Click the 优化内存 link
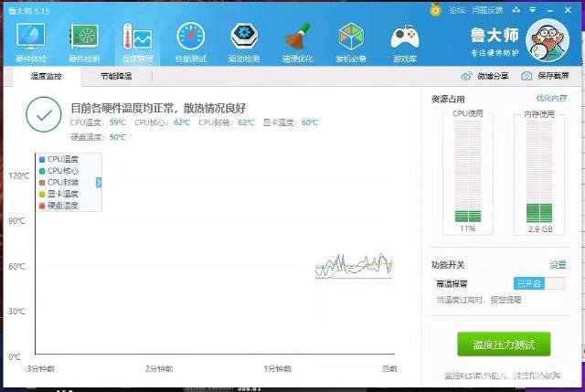585x392 pixels. 550,98
